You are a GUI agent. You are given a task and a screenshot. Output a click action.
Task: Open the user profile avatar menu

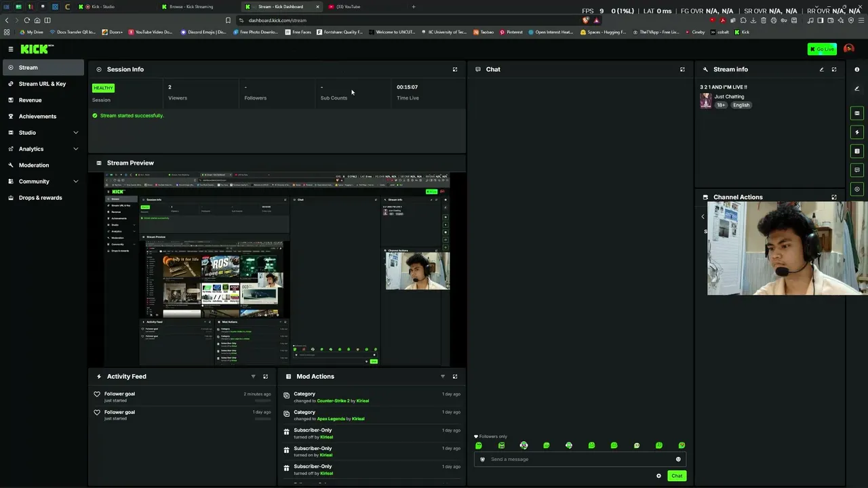pyautogui.click(x=849, y=49)
